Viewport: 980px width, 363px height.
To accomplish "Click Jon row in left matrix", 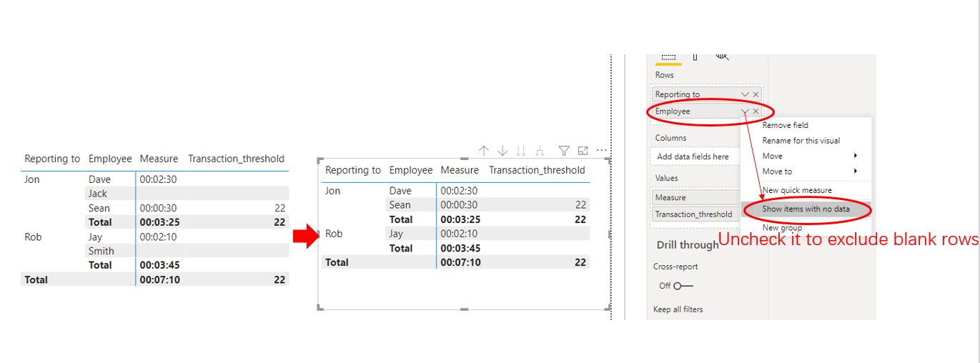I will (32, 179).
